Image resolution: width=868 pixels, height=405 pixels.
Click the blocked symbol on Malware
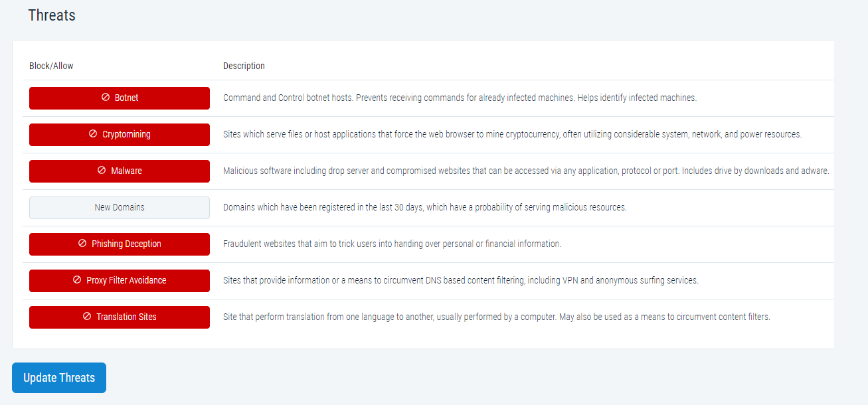pyautogui.click(x=102, y=171)
